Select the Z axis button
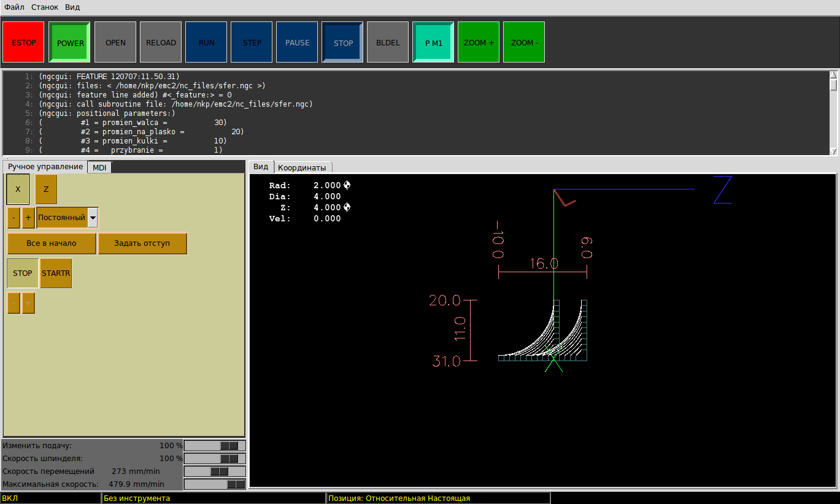 pyautogui.click(x=46, y=189)
